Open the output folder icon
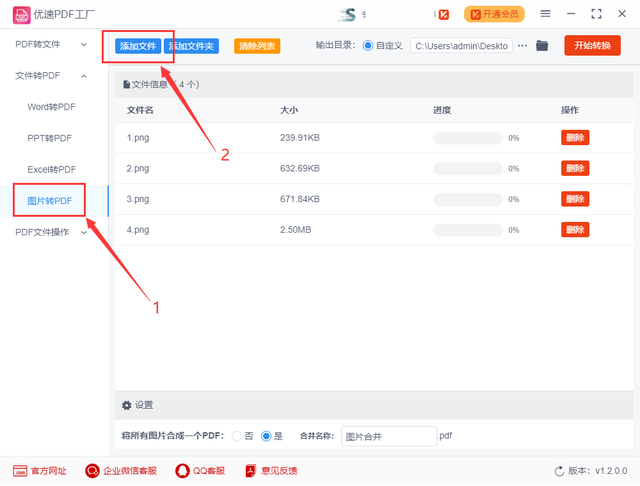Viewport: 640px width, 486px height. 542,46
